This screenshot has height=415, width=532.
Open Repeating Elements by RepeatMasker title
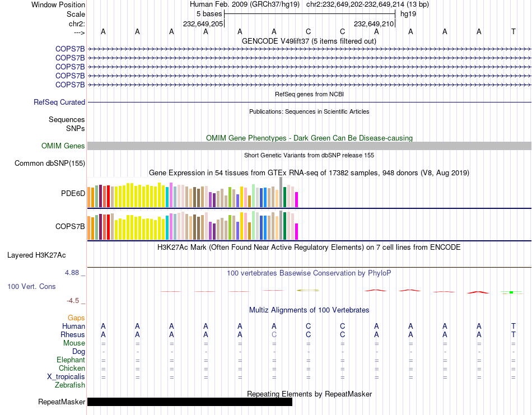[x=309, y=394]
